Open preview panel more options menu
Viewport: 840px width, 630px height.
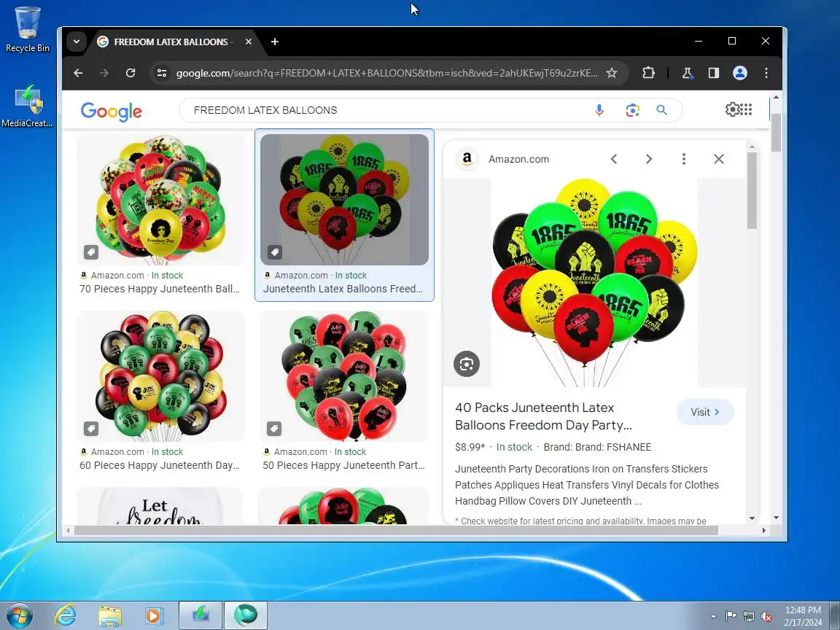point(683,159)
